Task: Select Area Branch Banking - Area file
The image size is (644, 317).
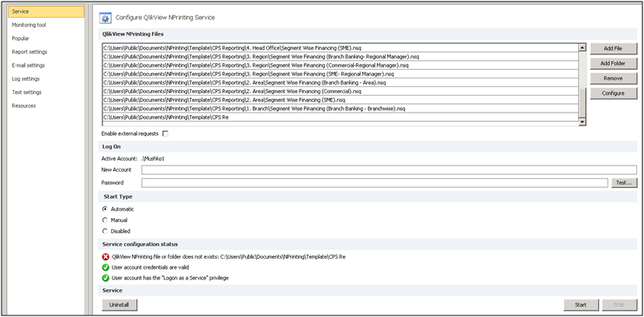Action: point(340,82)
